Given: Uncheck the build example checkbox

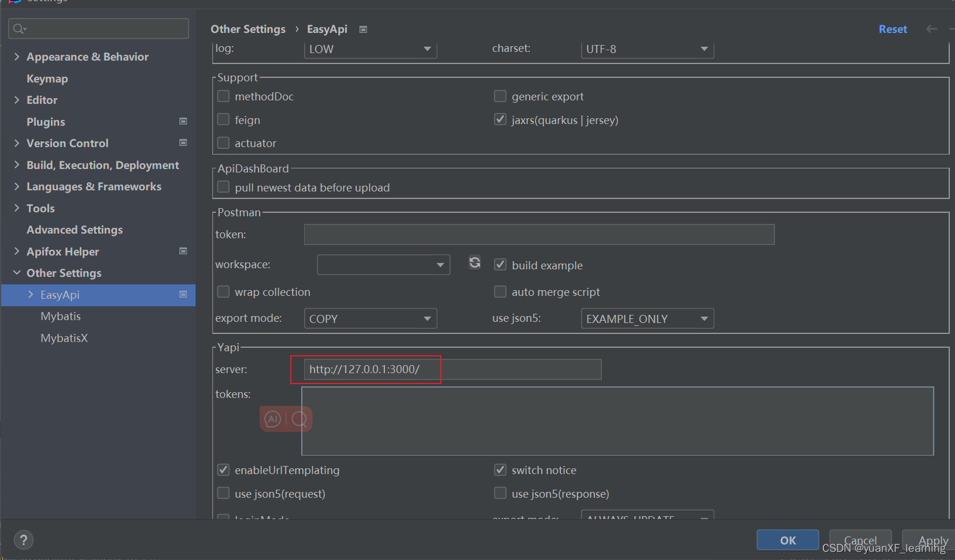Looking at the screenshot, I should tap(500, 265).
